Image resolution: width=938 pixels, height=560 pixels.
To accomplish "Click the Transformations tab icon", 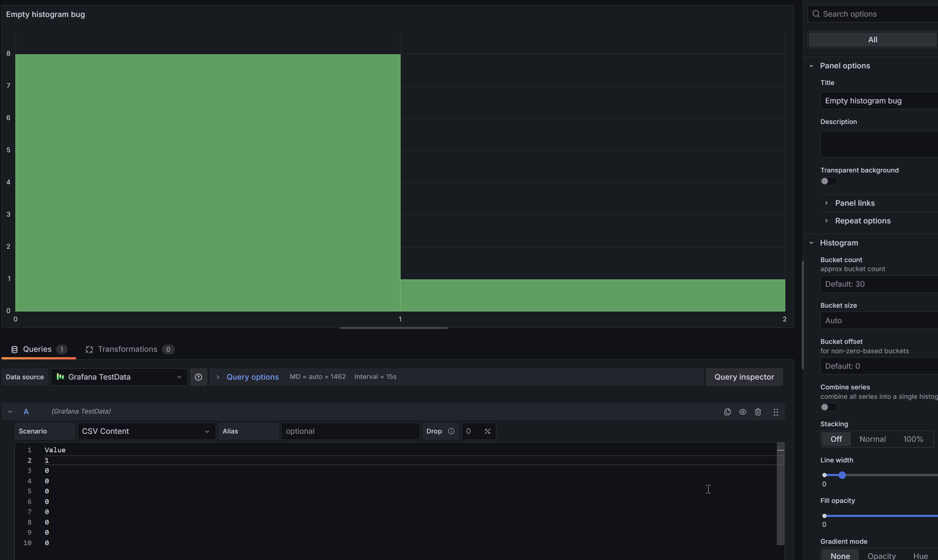I will coord(89,350).
